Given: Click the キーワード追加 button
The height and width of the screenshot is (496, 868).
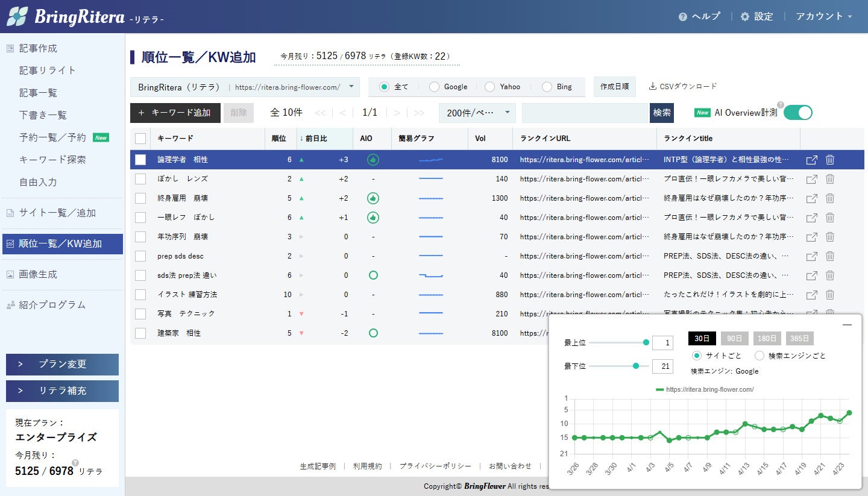Looking at the screenshot, I should (x=175, y=113).
